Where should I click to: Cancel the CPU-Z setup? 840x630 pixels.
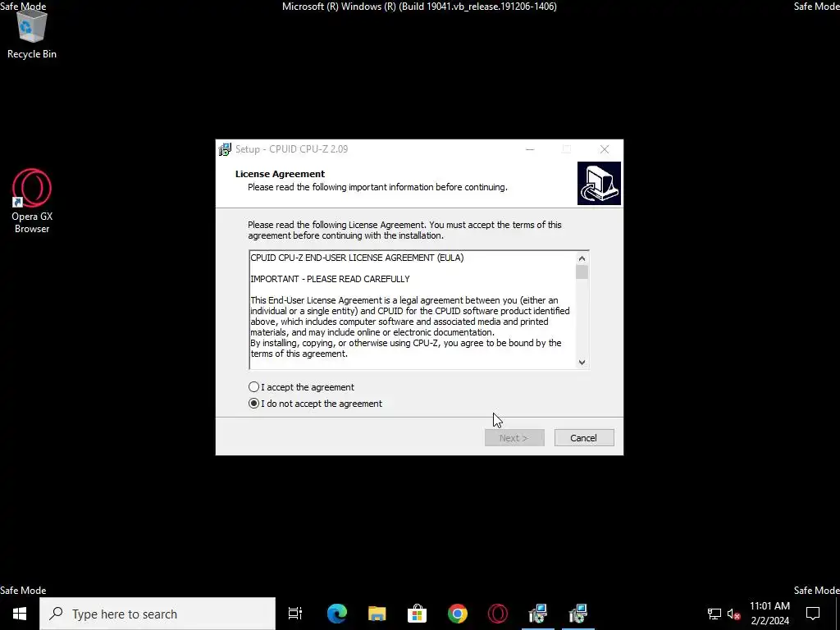[584, 438]
